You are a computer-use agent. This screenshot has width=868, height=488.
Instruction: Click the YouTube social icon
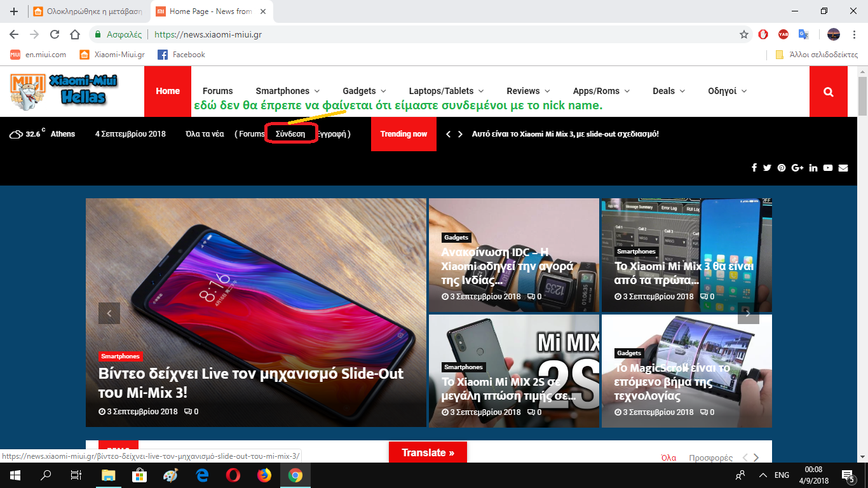point(828,168)
